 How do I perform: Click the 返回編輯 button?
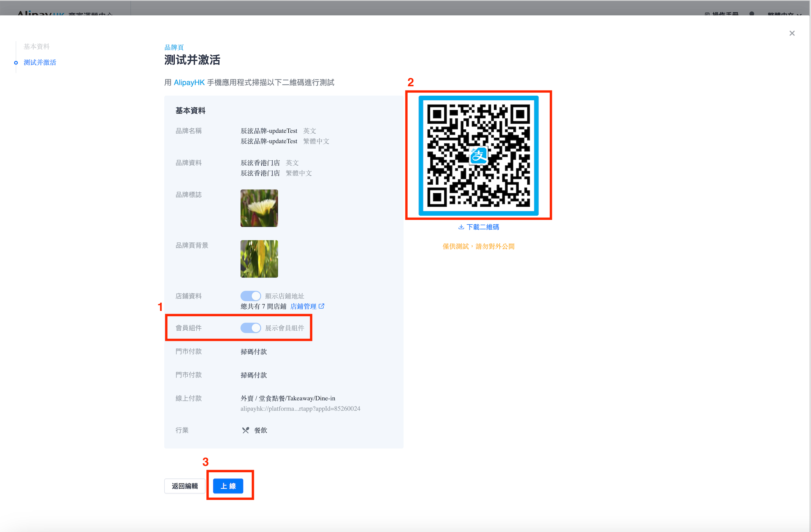[185, 486]
